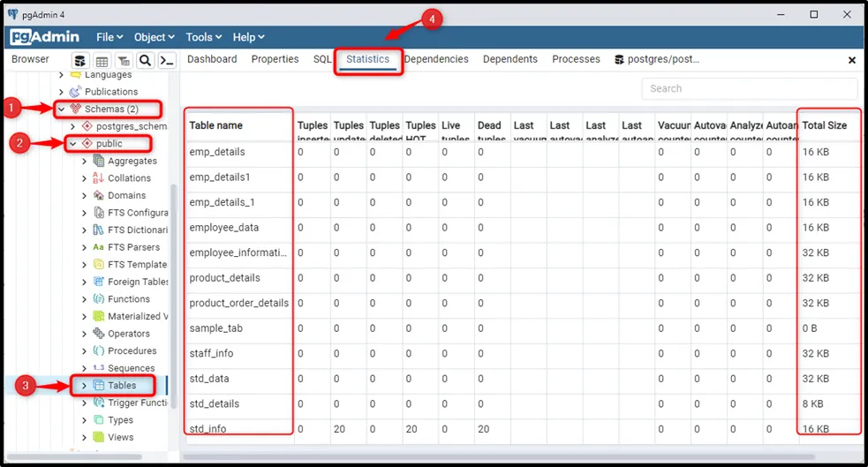Expand the Publications tree node
The height and width of the screenshot is (467, 868).
[x=61, y=92]
